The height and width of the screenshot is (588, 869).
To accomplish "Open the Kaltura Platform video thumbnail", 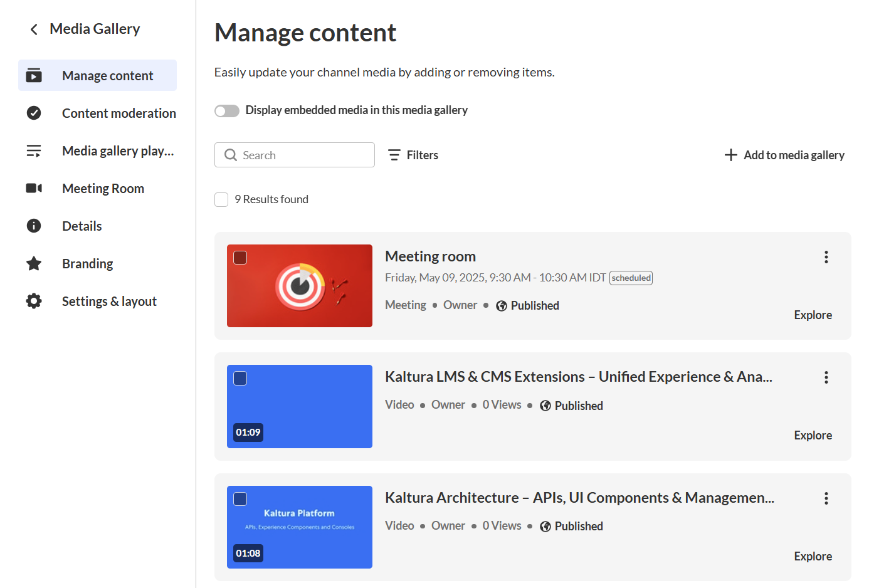I will point(300,527).
